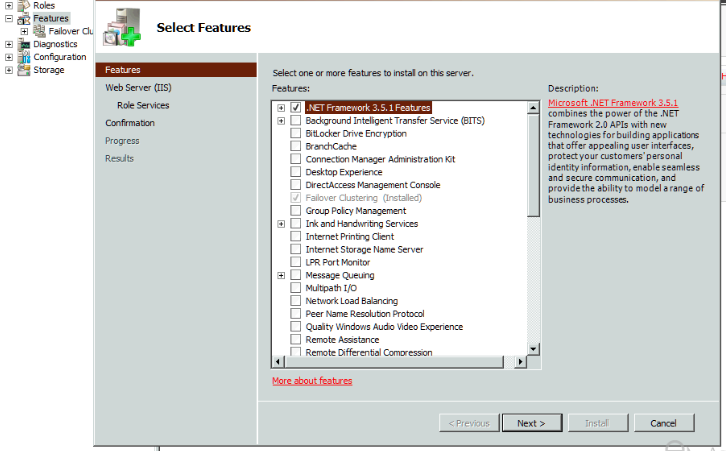The height and width of the screenshot is (451, 726).
Task: Click horizontal scroll left arrow
Action: click(x=278, y=362)
